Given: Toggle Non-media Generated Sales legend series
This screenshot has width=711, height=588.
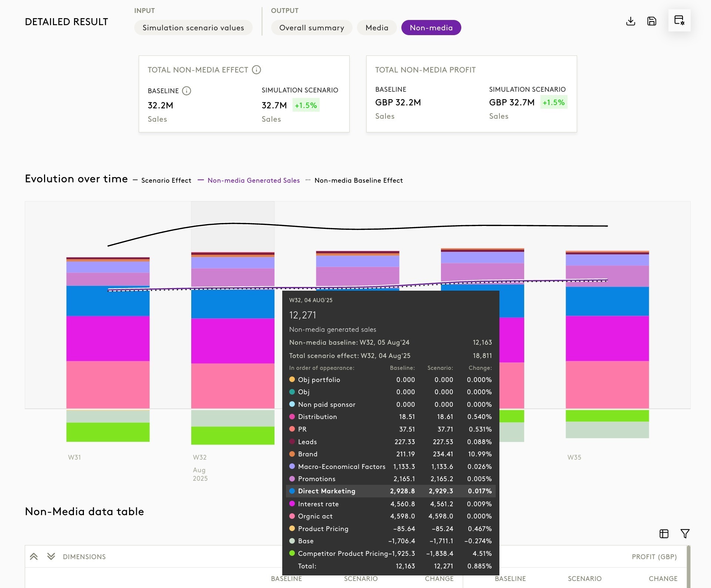Looking at the screenshot, I should [x=253, y=180].
